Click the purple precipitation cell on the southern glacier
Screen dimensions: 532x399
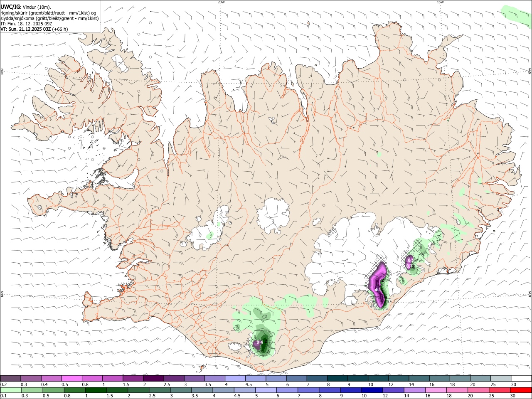coord(257,344)
